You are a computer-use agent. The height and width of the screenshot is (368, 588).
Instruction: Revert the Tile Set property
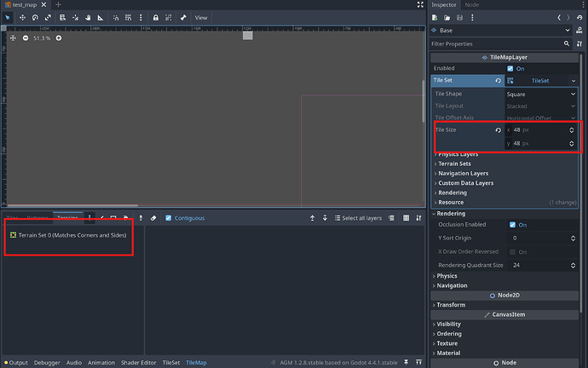(498, 81)
